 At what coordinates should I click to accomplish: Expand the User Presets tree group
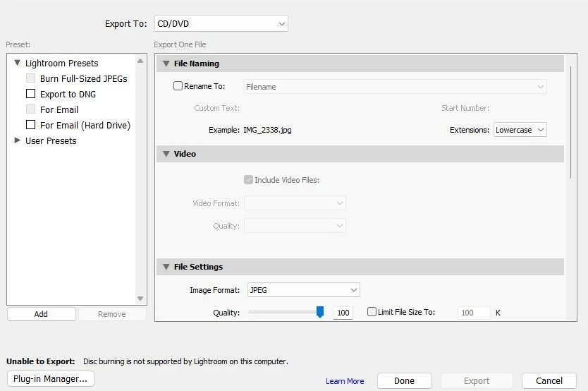[17, 140]
